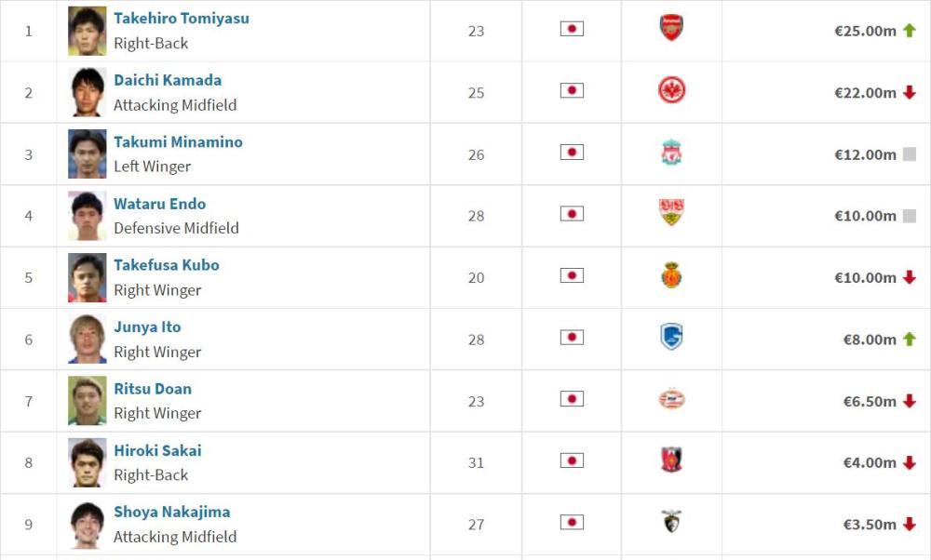
Task: Click the Eintracht Frankfurt club crest
Action: click(671, 90)
